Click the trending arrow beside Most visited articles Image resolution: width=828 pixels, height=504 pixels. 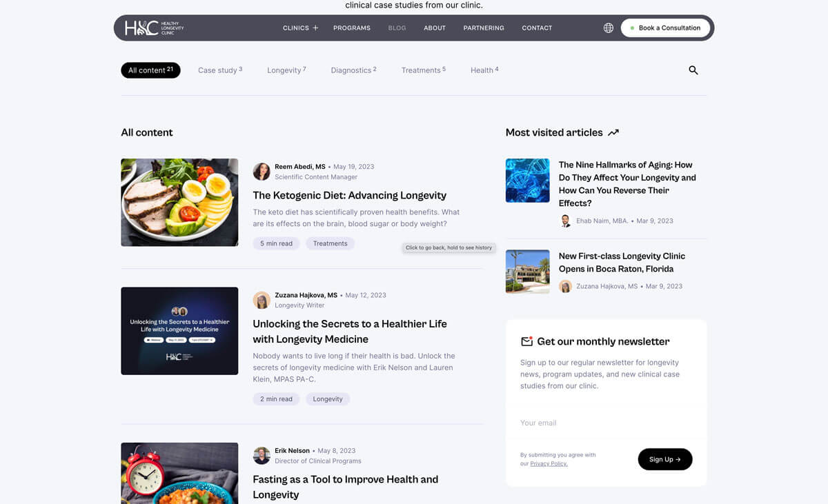613,132
